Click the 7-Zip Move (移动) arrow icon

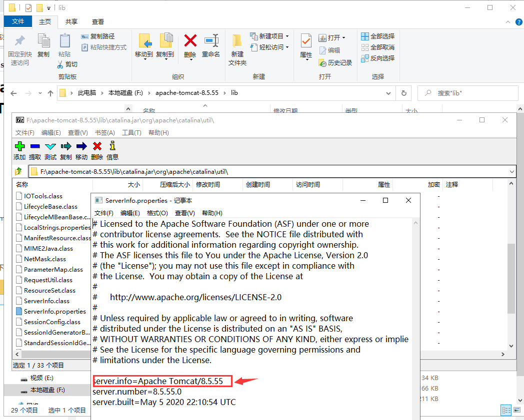[81, 146]
